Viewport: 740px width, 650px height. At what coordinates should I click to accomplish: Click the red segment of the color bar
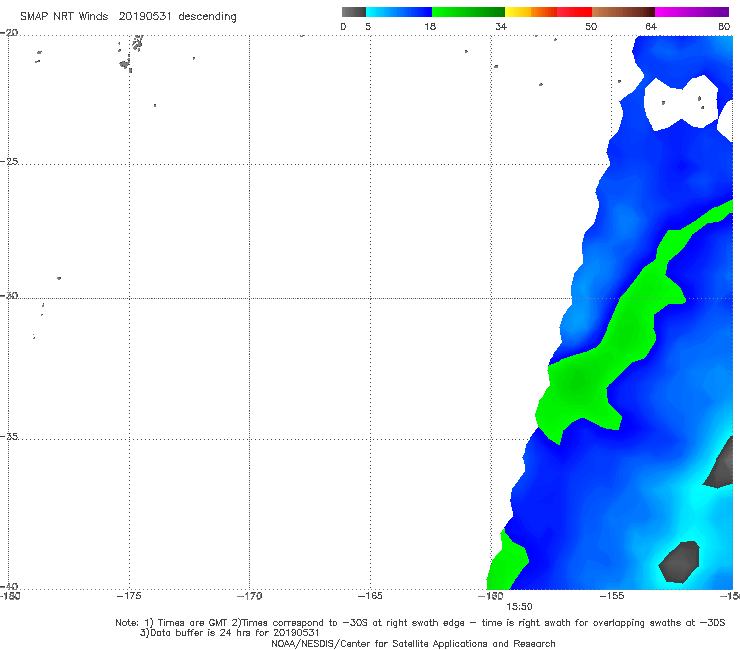point(574,12)
